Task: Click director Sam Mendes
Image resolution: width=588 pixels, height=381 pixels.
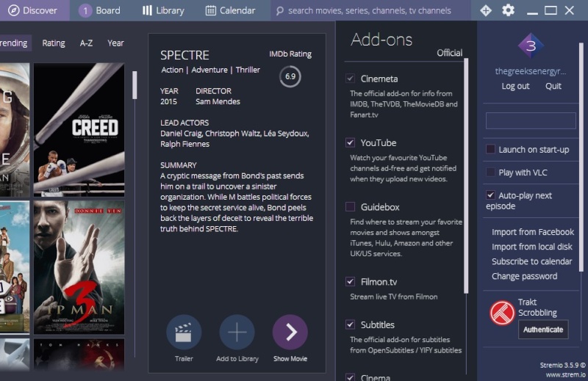Action: click(x=218, y=101)
